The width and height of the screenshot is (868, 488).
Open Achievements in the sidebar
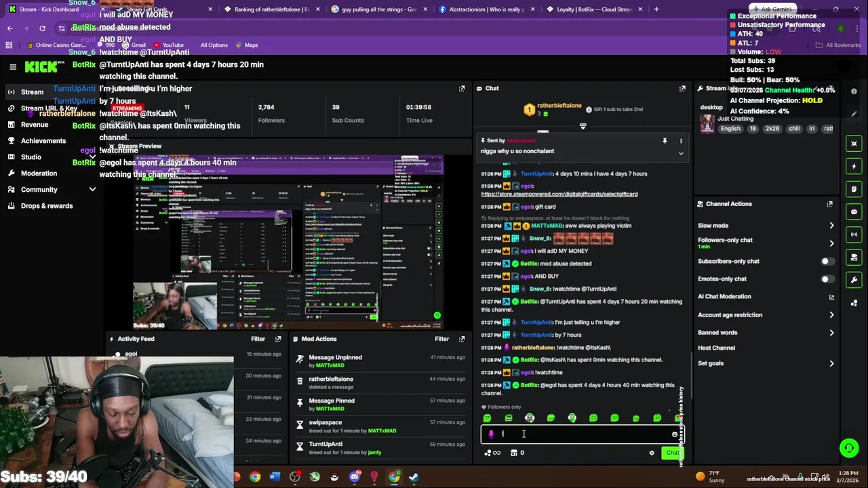tap(43, 141)
